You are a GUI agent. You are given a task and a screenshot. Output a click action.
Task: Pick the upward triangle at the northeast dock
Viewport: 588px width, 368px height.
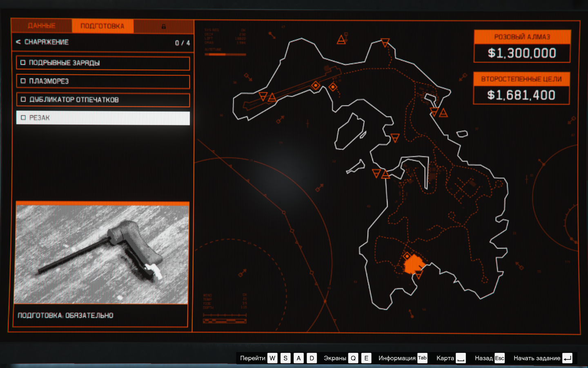click(443, 112)
